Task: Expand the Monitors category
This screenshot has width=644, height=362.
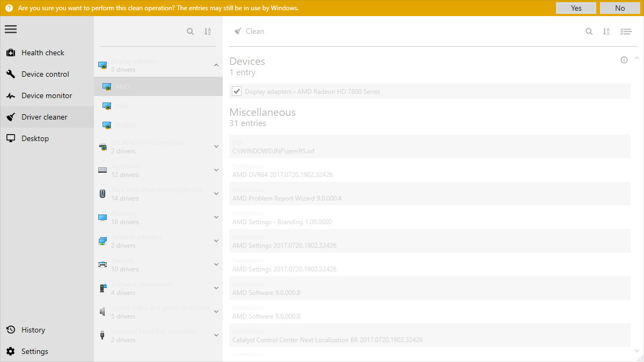Action: tap(216, 217)
